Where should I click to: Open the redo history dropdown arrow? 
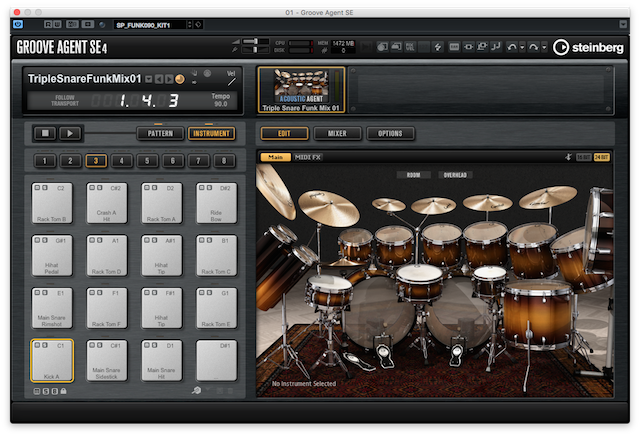tap(544, 48)
